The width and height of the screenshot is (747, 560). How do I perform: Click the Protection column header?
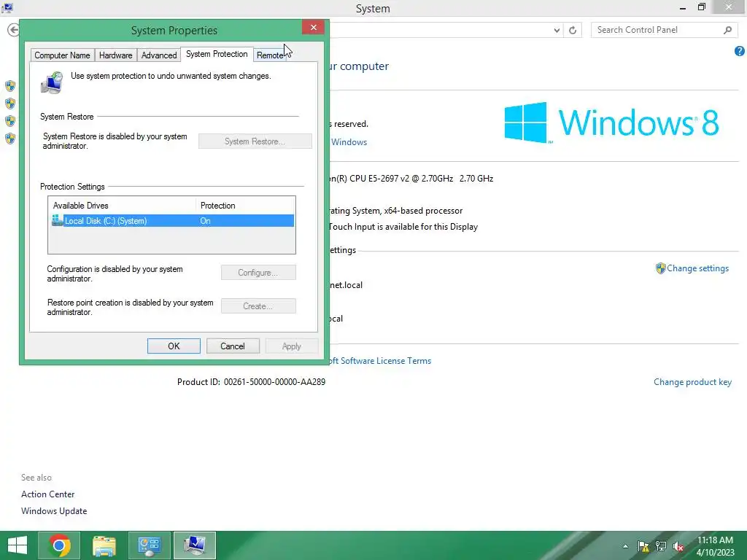coord(245,206)
